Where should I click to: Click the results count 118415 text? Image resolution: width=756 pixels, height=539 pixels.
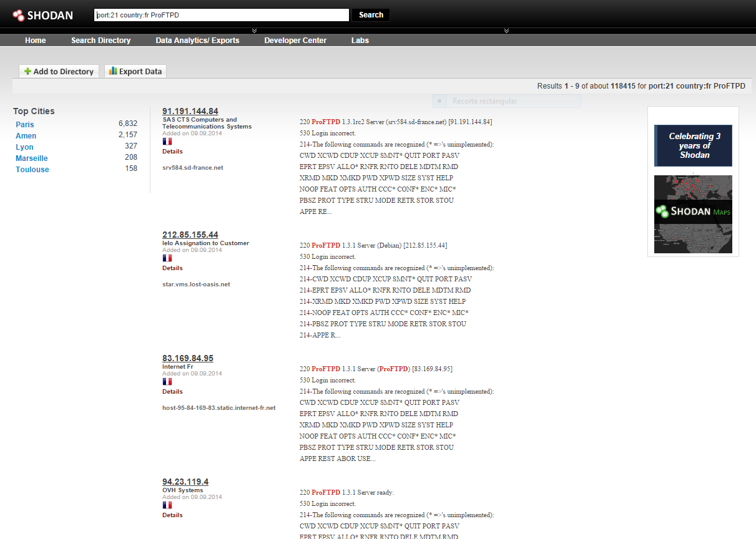tap(623, 86)
